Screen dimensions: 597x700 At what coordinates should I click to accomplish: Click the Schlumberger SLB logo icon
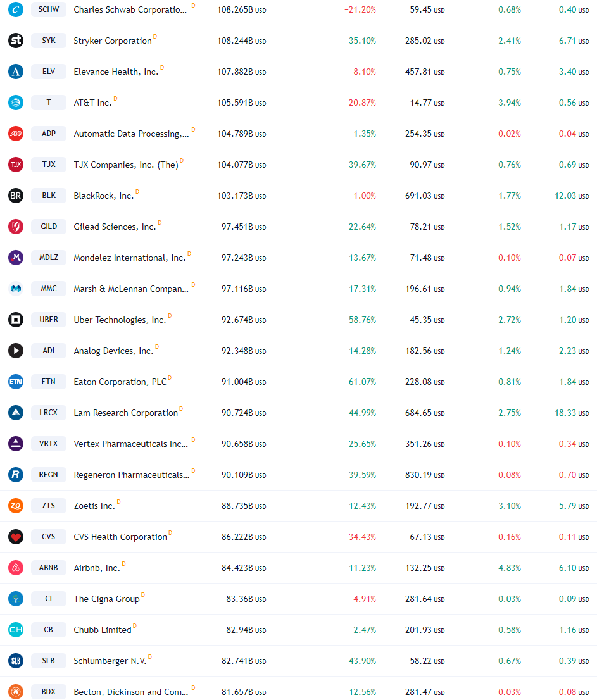(16, 661)
